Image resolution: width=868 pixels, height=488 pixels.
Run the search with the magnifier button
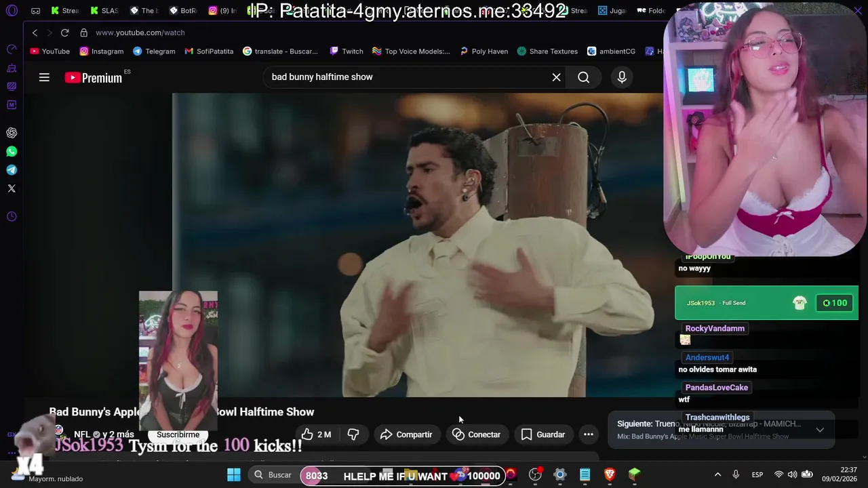[583, 77]
